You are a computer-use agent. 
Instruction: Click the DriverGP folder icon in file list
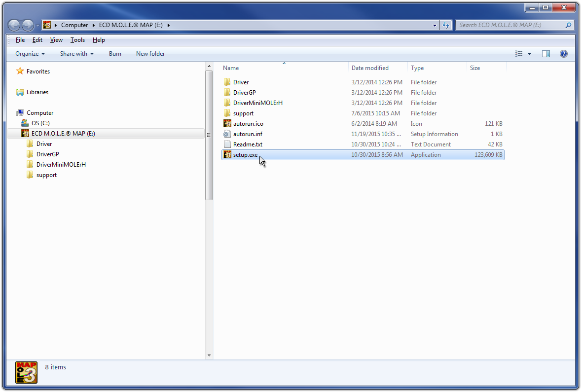(x=227, y=92)
